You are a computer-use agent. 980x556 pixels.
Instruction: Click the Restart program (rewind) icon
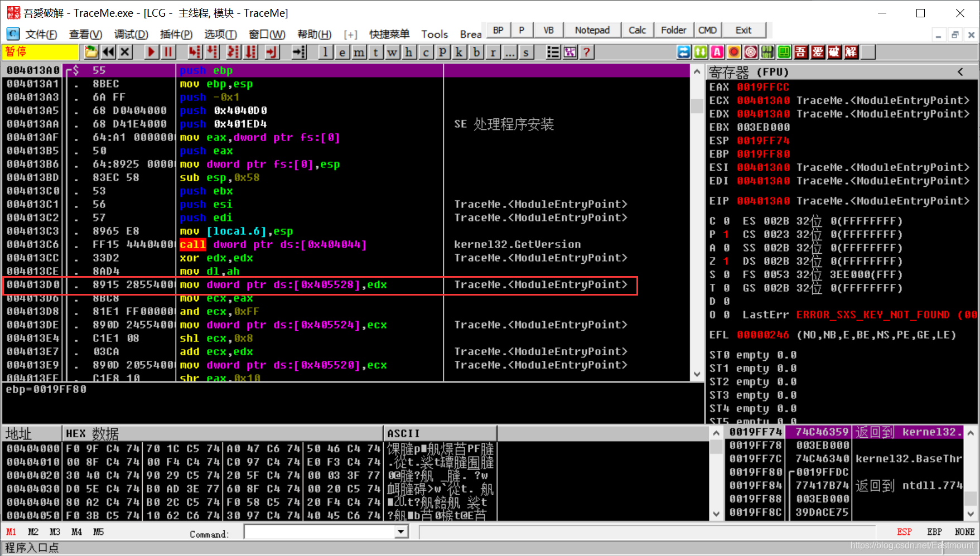click(x=108, y=52)
